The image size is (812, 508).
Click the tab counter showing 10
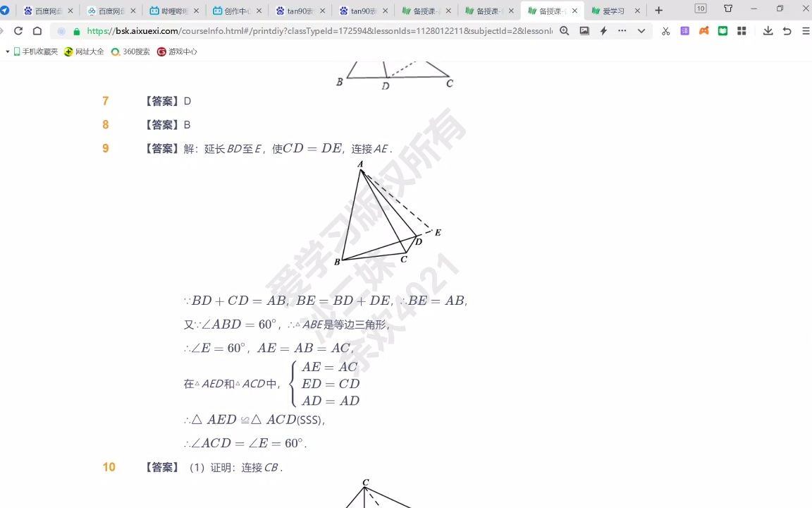pos(700,8)
